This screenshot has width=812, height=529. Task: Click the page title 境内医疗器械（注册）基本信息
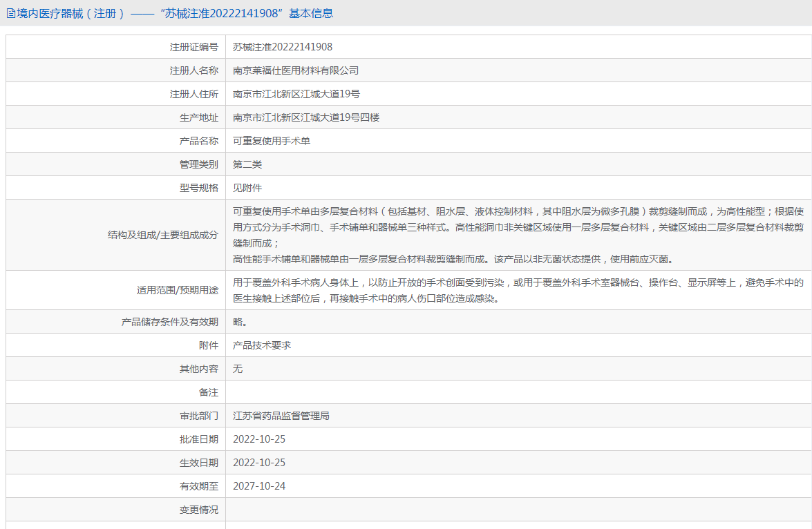(x=175, y=13)
